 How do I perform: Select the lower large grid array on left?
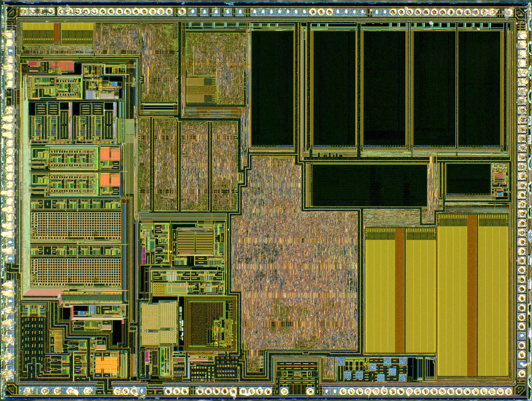[x=76, y=271]
